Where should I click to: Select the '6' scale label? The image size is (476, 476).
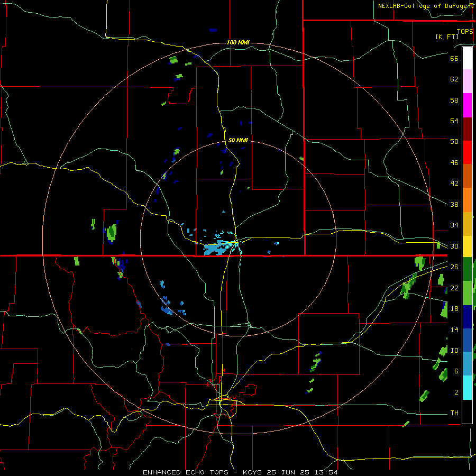pos(456,371)
